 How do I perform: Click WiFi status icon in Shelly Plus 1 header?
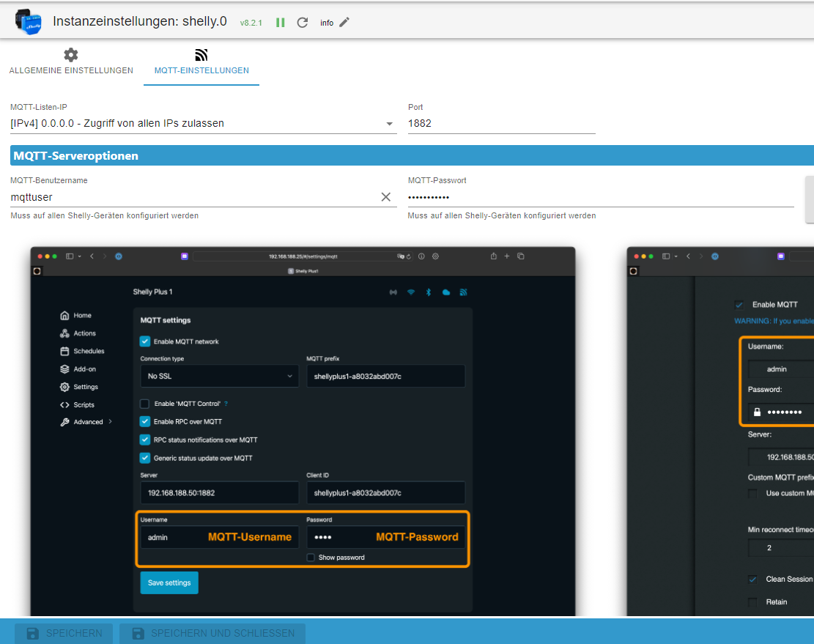pyautogui.click(x=410, y=292)
